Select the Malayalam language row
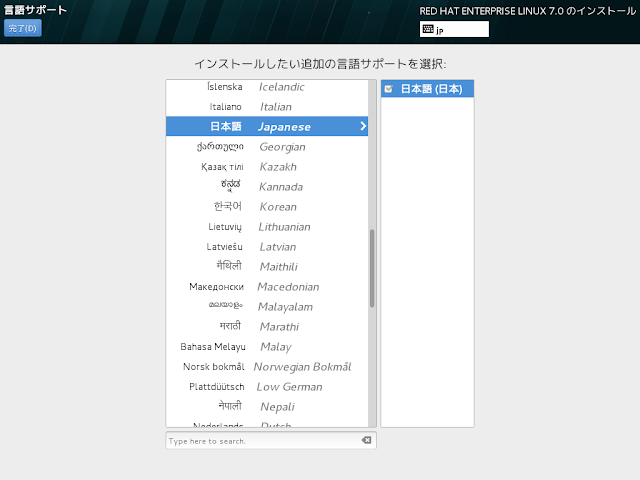The width and height of the screenshot is (640, 480). [x=267, y=307]
